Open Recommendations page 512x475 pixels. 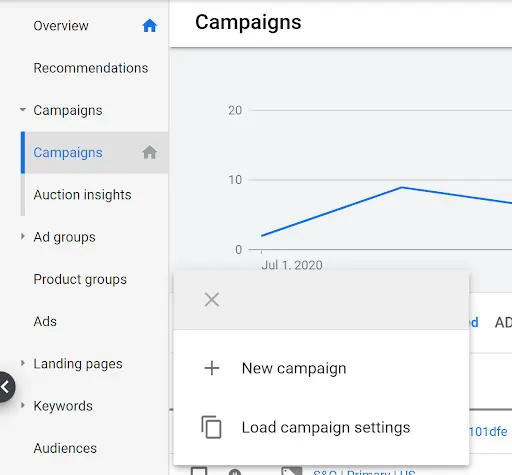91,68
